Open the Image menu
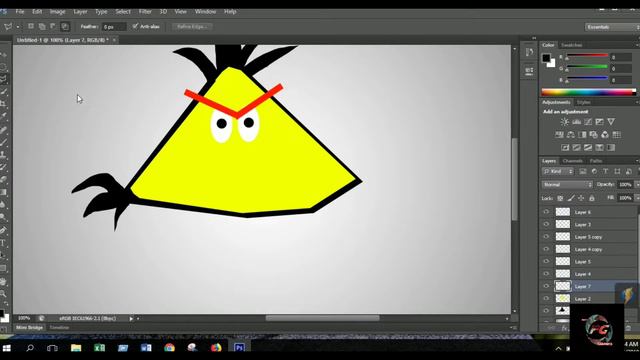 click(58, 11)
